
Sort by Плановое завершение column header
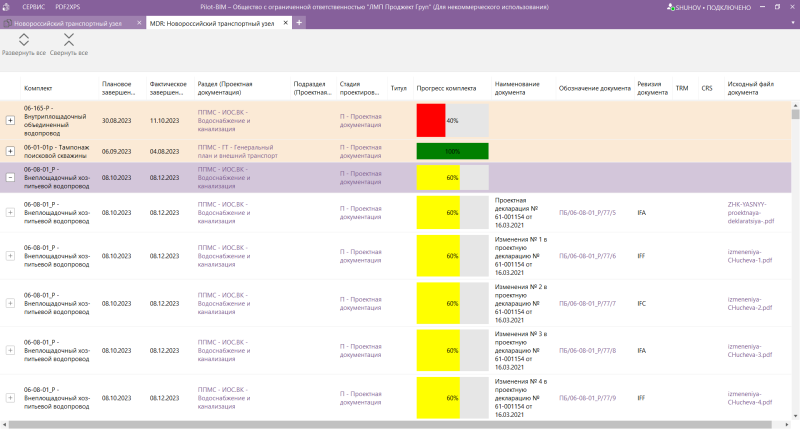point(117,88)
